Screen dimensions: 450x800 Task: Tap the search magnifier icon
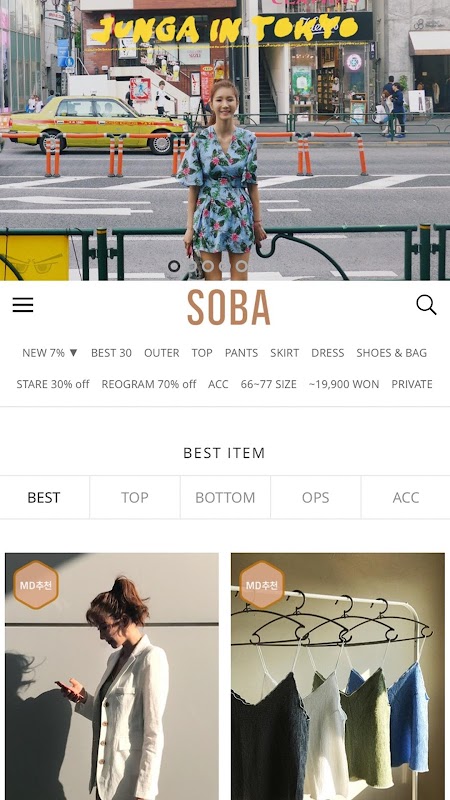(x=426, y=305)
